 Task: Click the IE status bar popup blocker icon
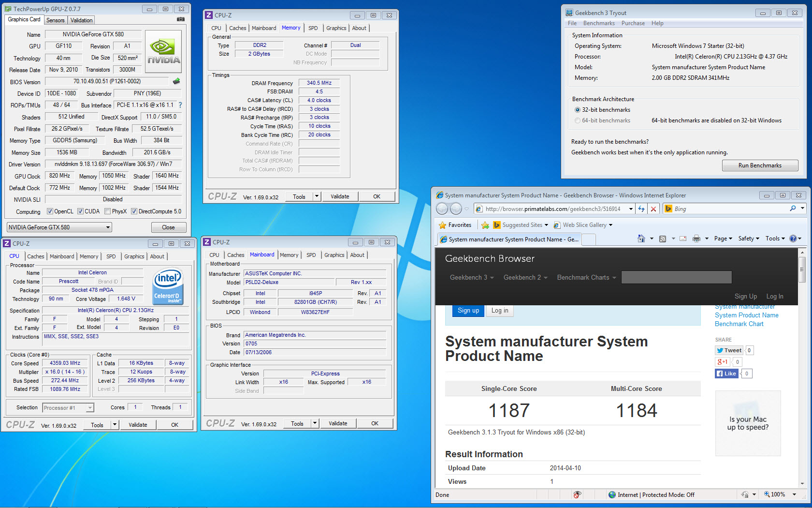pyautogui.click(x=577, y=494)
